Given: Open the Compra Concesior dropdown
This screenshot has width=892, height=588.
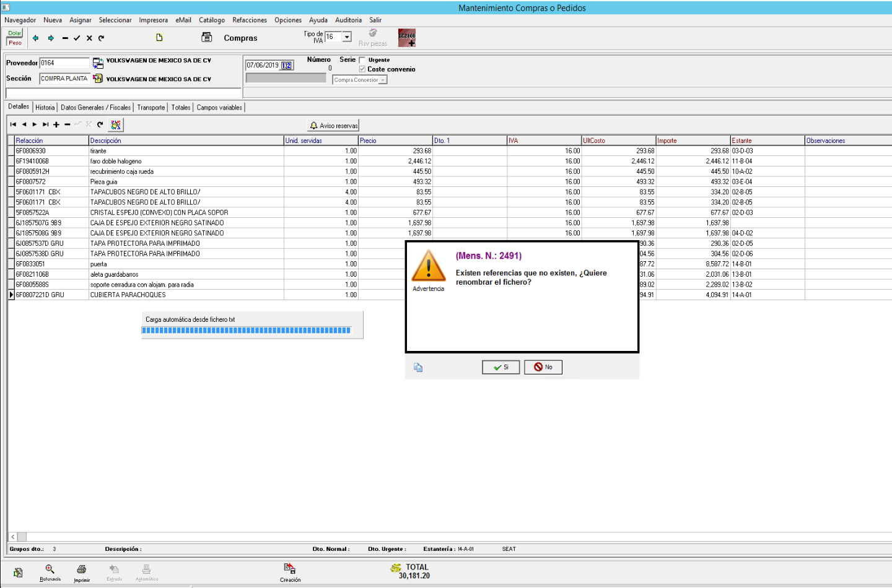Looking at the screenshot, I should pos(383,80).
